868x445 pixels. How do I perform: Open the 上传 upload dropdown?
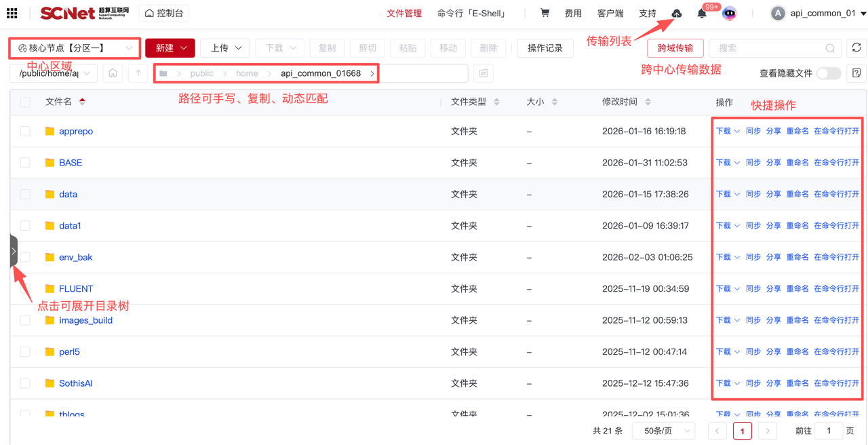tap(225, 48)
